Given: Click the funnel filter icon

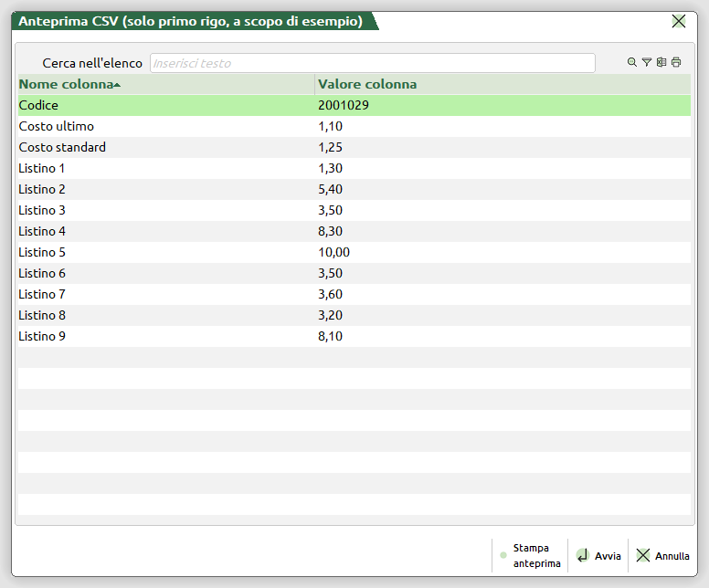Looking at the screenshot, I should (646, 63).
